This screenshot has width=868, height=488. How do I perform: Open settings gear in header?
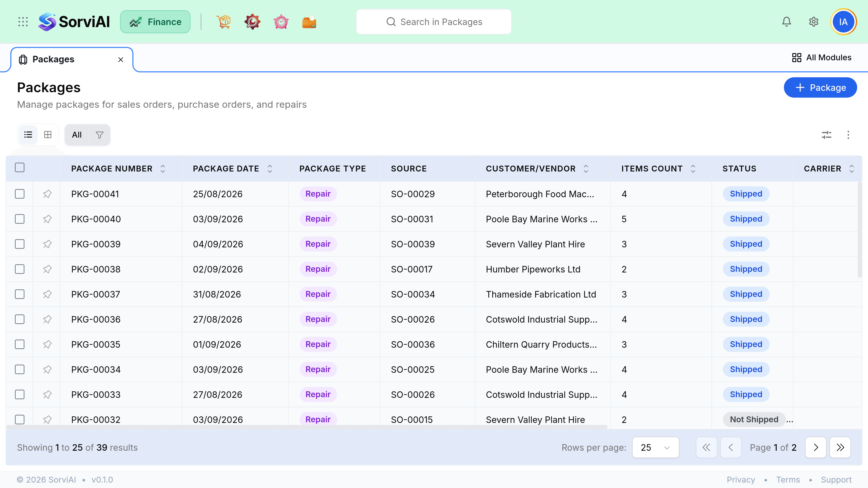click(x=814, y=22)
